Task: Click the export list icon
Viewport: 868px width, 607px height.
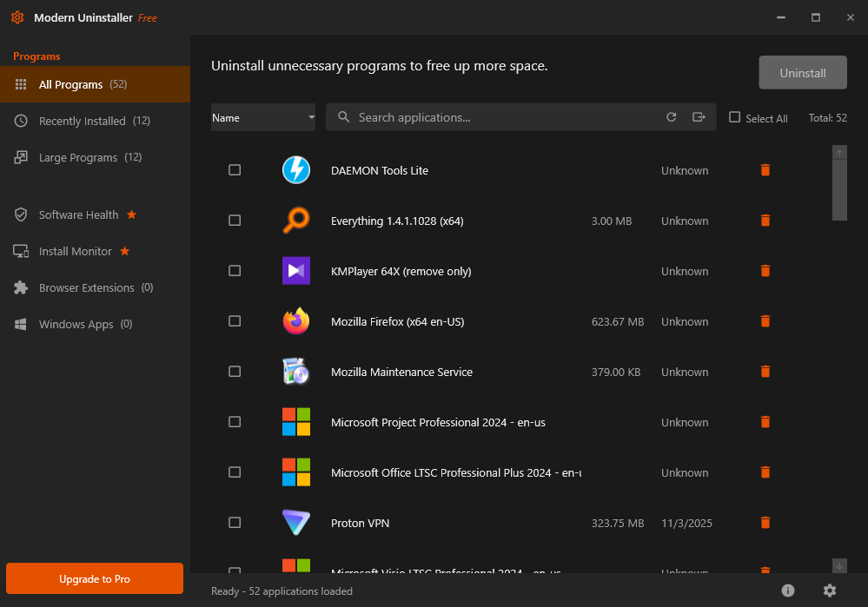Action: (x=699, y=116)
